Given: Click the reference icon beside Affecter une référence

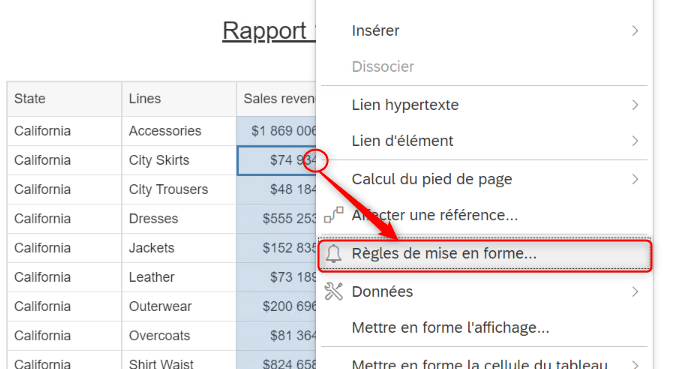Looking at the screenshot, I should 334,215.
